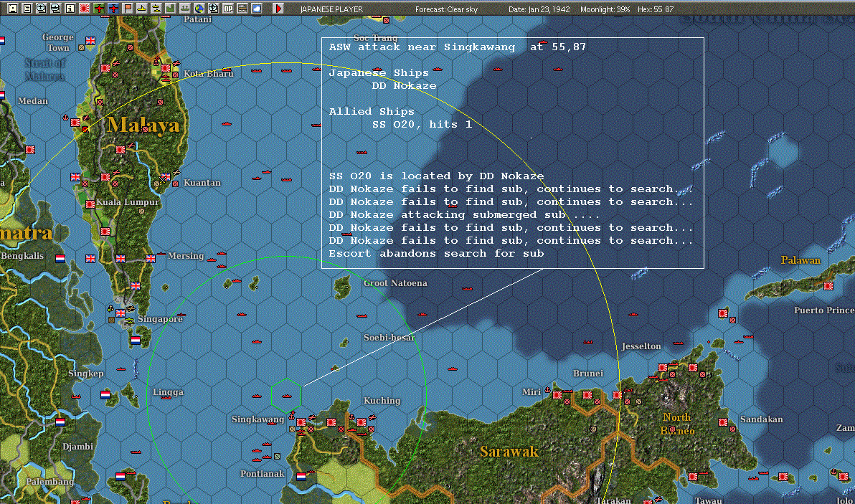Click the Medan map label
Image resolution: width=855 pixels, height=504 pixels.
[33, 101]
